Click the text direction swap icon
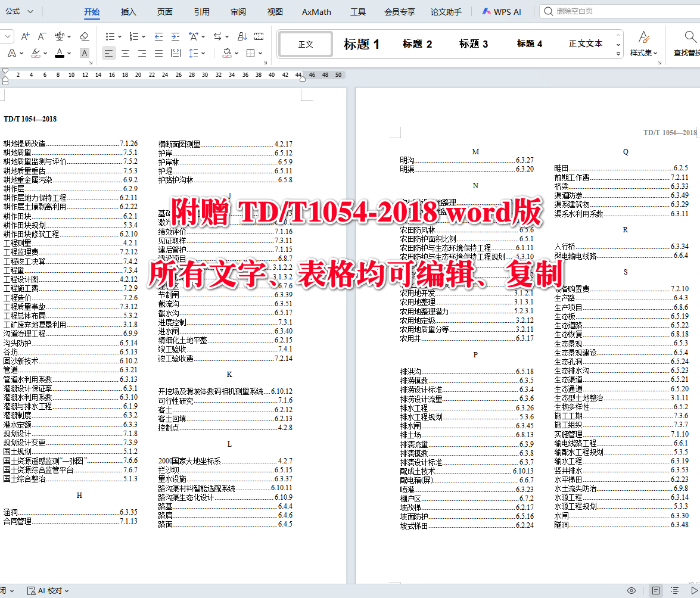Viewport: 700px width, 598px height. (x=217, y=36)
